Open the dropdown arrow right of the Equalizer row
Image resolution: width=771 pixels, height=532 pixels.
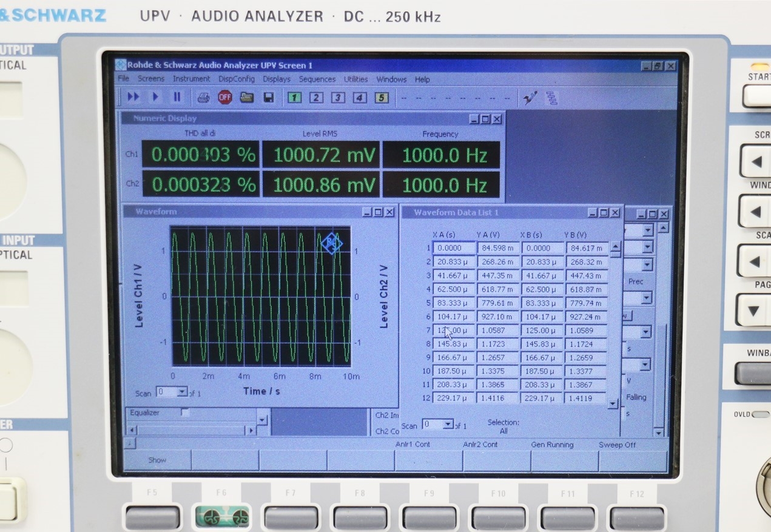coord(262,419)
